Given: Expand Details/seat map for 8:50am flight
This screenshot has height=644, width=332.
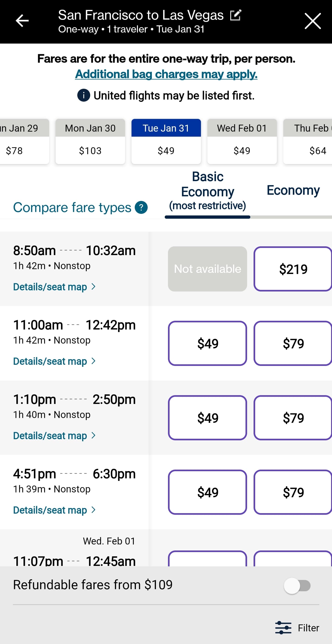Looking at the screenshot, I should point(54,287).
